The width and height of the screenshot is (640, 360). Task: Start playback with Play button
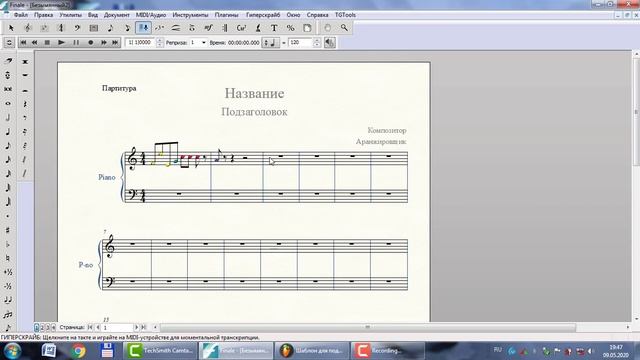(61, 42)
